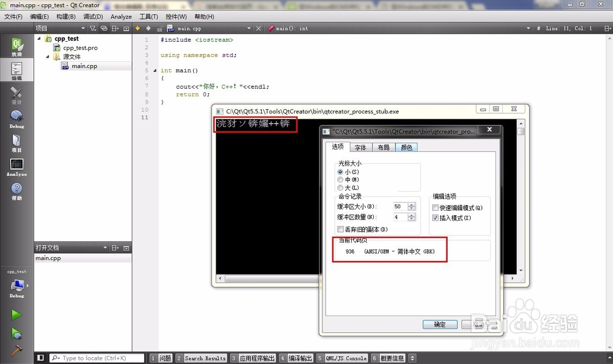Screen dimensions: 613x364
Task: Split the editor view
Action: click(607, 28)
